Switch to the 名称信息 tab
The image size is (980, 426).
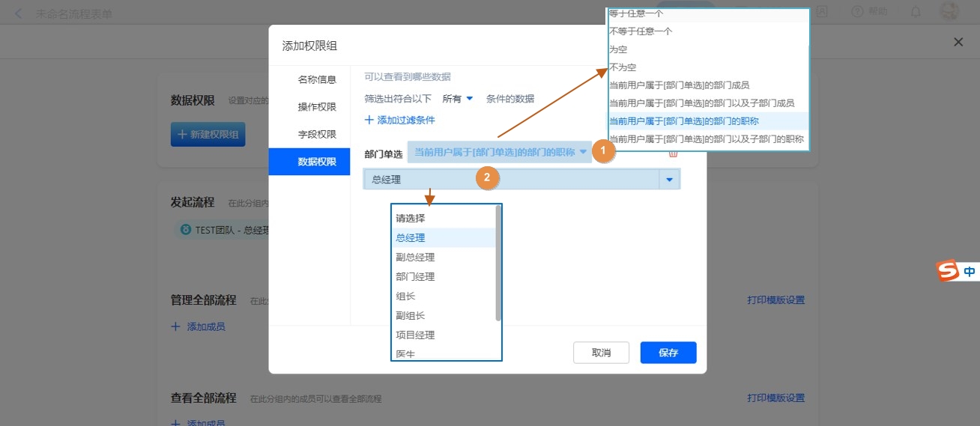click(x=317, y=79)
